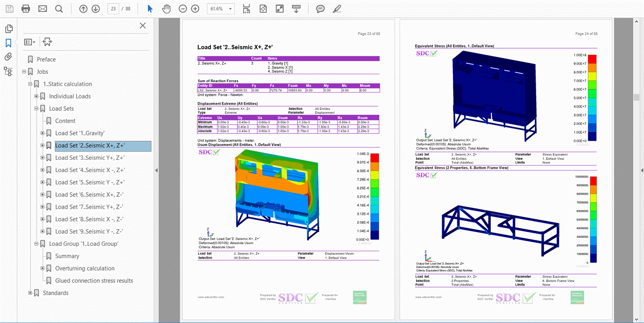The height and width of the screenshot is (323, 644).
Task: Select the Content bookmark
Action: (x=65, y=121)
